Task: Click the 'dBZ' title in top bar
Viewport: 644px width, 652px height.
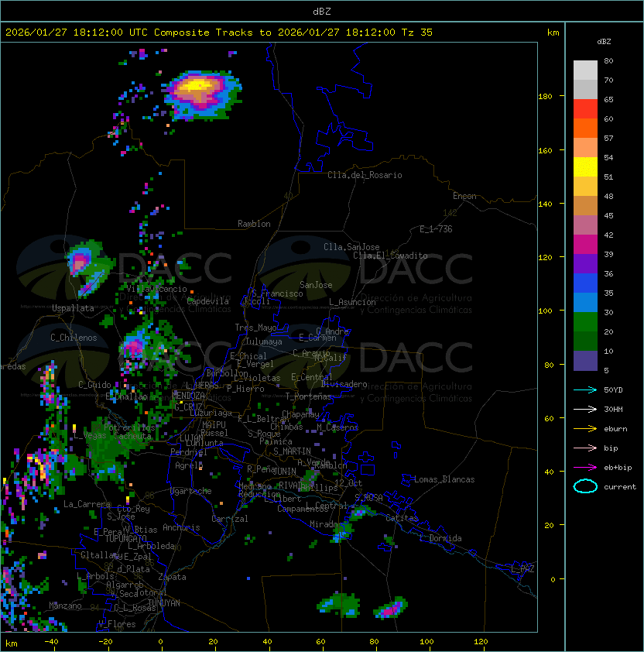Action: coord(322,11)
